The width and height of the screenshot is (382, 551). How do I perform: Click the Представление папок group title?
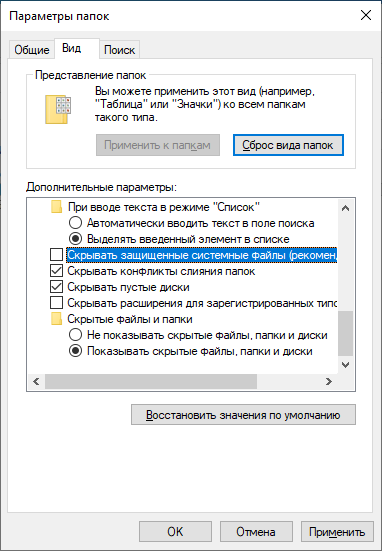[x=90, y=75]
